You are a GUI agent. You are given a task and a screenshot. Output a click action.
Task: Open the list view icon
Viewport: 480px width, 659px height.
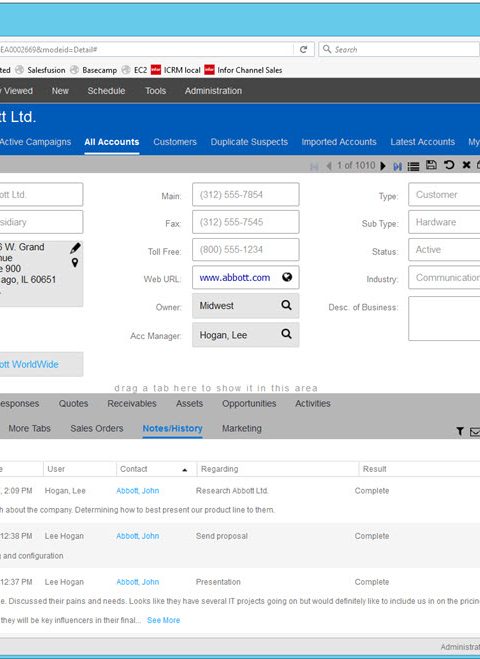click(x=414, y=166)
